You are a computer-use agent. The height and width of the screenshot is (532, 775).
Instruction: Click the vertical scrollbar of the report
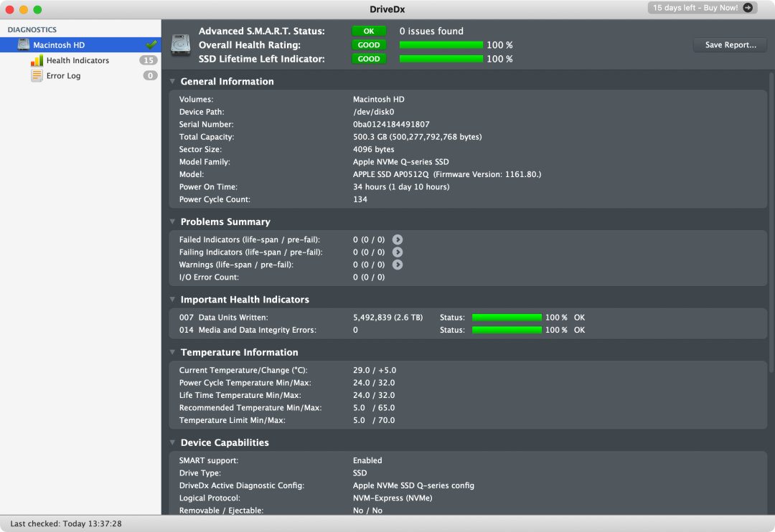(x=771, y=222)
